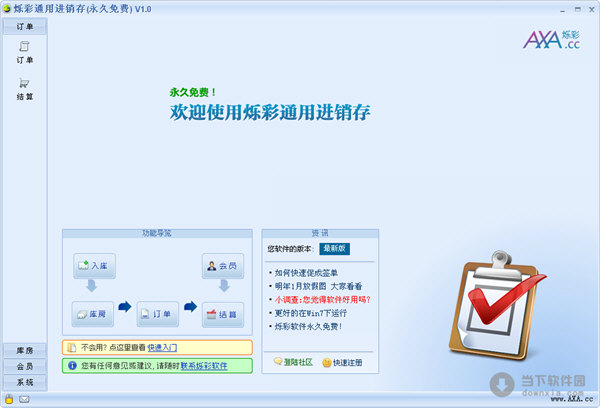Image resolution: width=600 pixels, height=408 pixels.
Task: Switch to the 系统 sidebar section
Action: [x=25, y=382]
